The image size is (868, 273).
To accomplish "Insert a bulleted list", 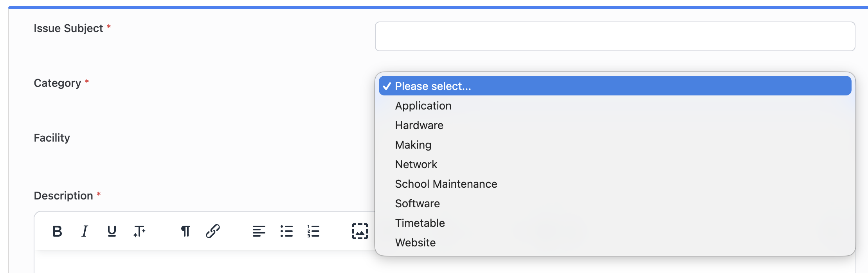I will pos(286,231).
